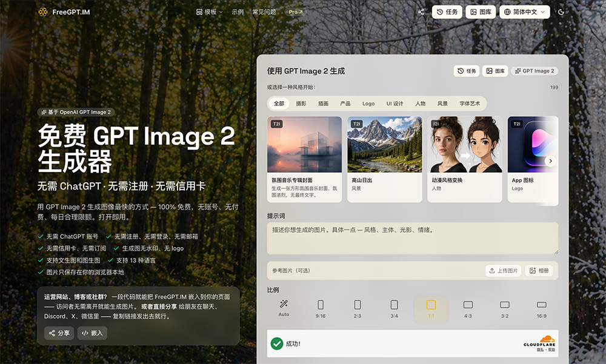Select 9:16 aspect ratio
The width and height of the screenshot is (606, 364).
pyautogui.click(x=321, y=309)
